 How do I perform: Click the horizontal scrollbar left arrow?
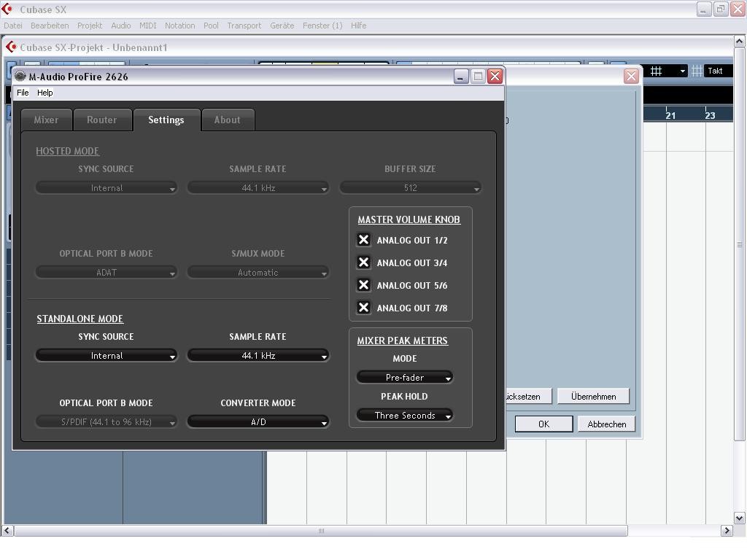pyautogui.click(x=7, y=530)
